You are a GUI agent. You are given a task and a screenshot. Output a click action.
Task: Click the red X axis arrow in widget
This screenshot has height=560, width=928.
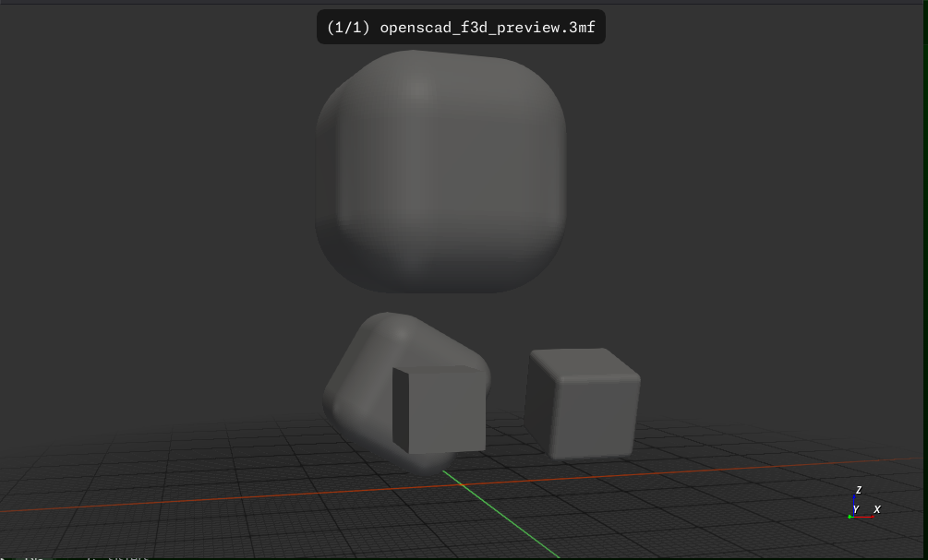(x=864, y=517)
